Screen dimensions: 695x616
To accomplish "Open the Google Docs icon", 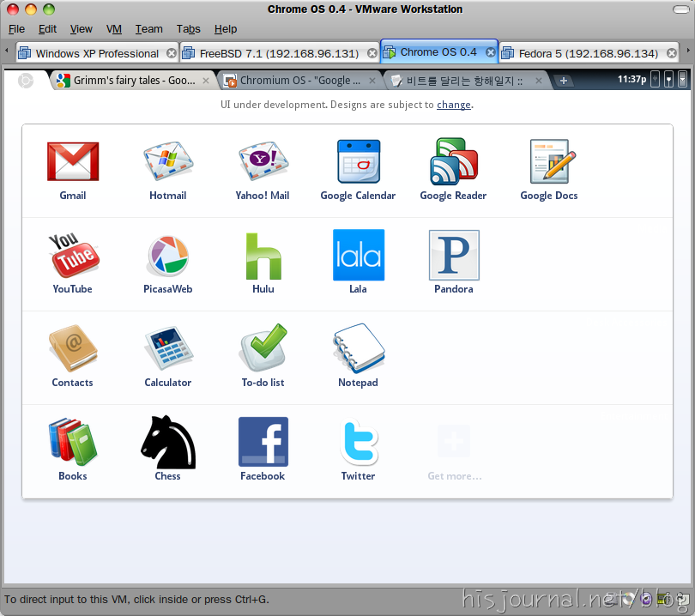I will [553, 161].
